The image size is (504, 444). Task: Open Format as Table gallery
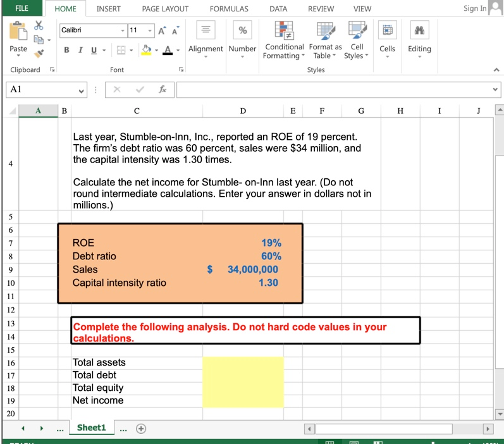tap(325, 40)
